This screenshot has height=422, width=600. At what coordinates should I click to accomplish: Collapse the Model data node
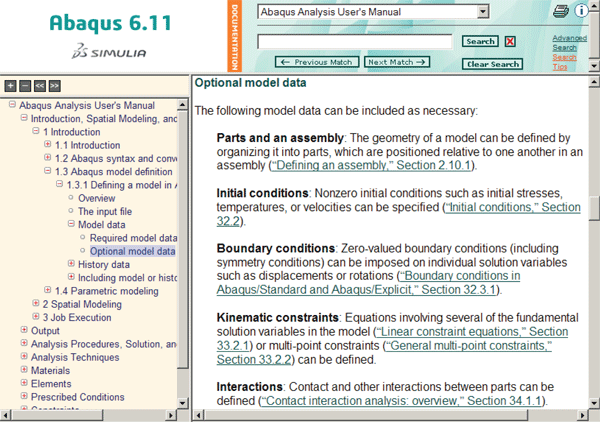click(71, 224)
